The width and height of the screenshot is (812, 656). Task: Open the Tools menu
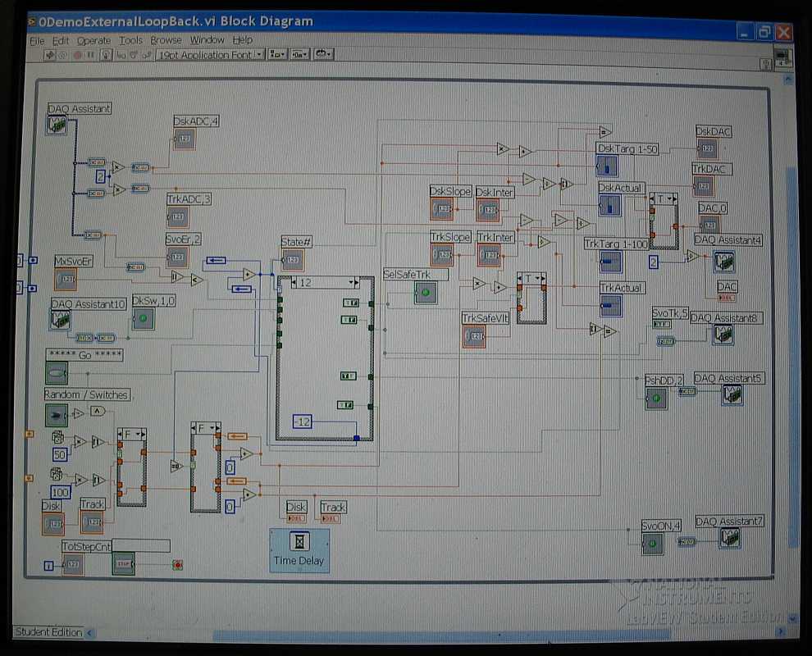pos(130,40)
